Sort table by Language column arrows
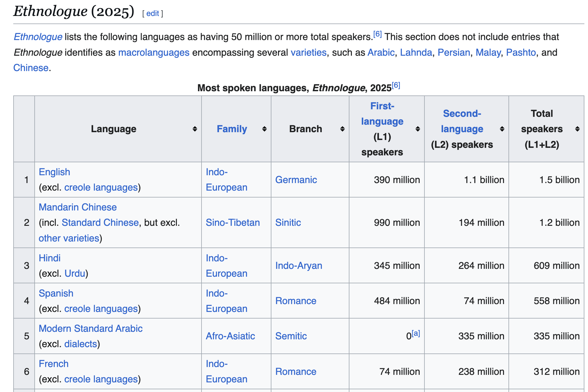This screenshot has height=392, width=588. (x=195, y=129)
